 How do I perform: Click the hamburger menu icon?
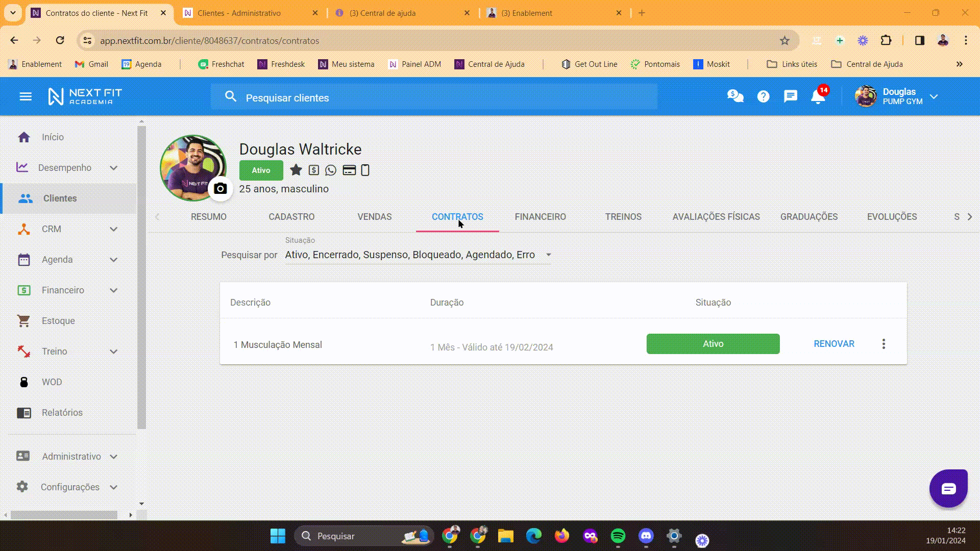pos(26,96)
